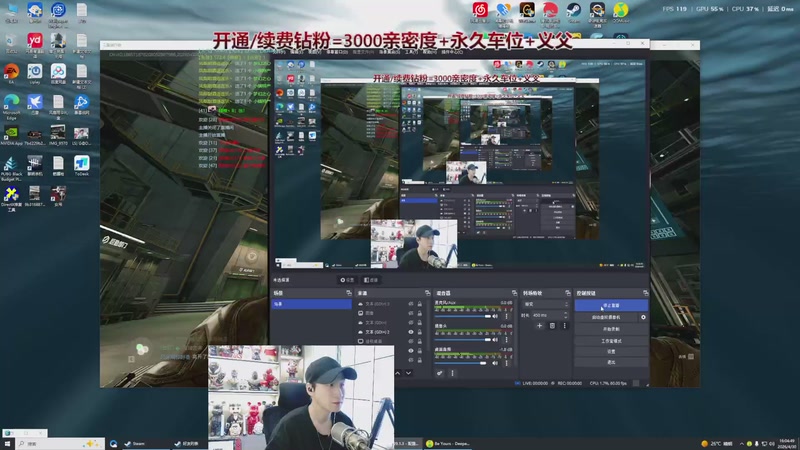Open OBS Tools menu
The width and height of the screenshot is (800, 450).
pyautogui.click(x=411, y=52)
